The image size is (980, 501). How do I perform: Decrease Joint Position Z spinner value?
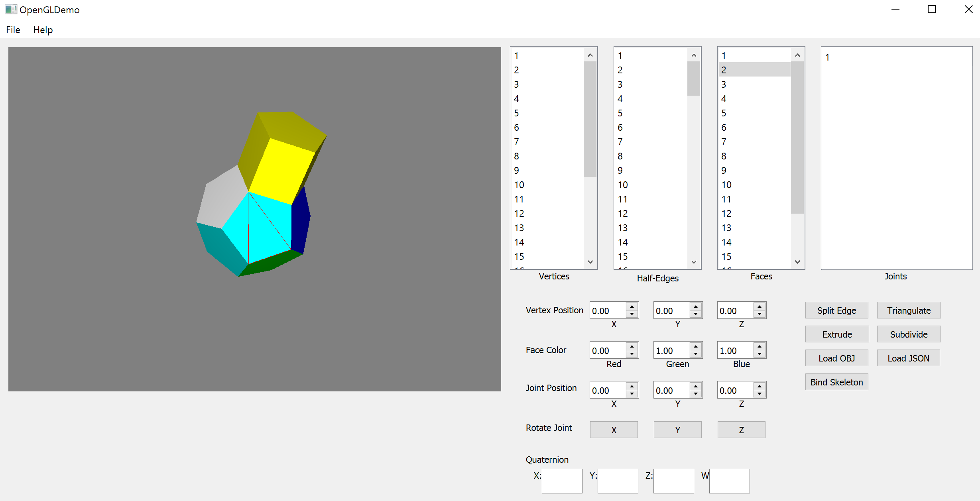[x=760, y=394]
